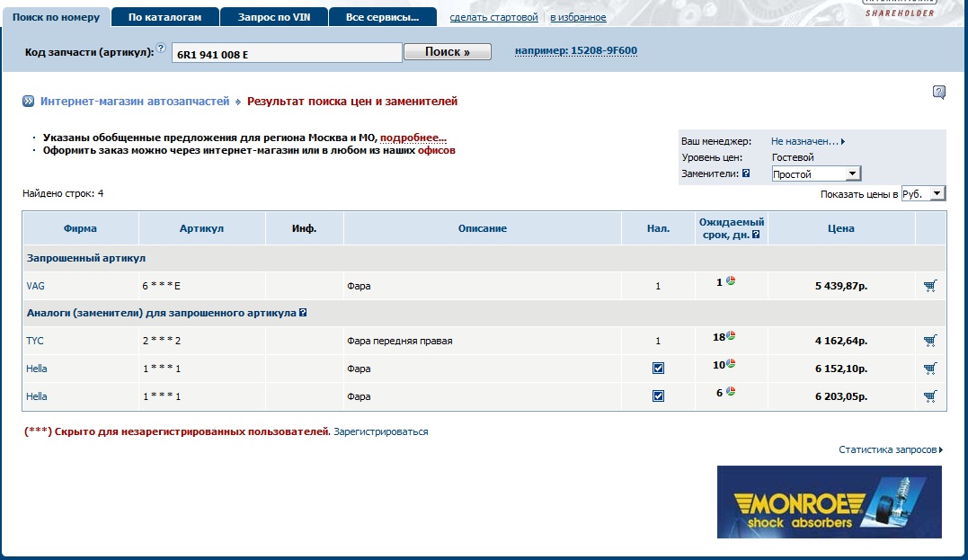Image resolution: width=968 pixels, height=560 pixels.
Task: Click pie chart icon next to 18 days
Action: coord(731,336)
